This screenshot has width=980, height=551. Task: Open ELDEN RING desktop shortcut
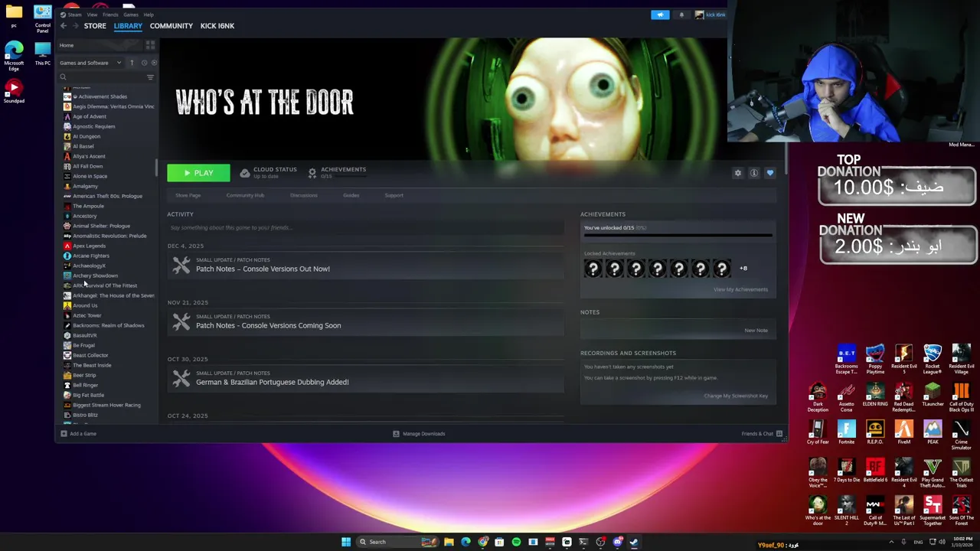coord(875,396)
